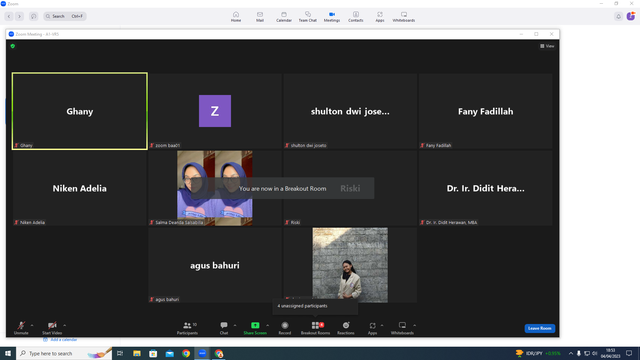Start Video from the camera button
This screenshot has height=360, width=640.
click(x=52, y=328)
